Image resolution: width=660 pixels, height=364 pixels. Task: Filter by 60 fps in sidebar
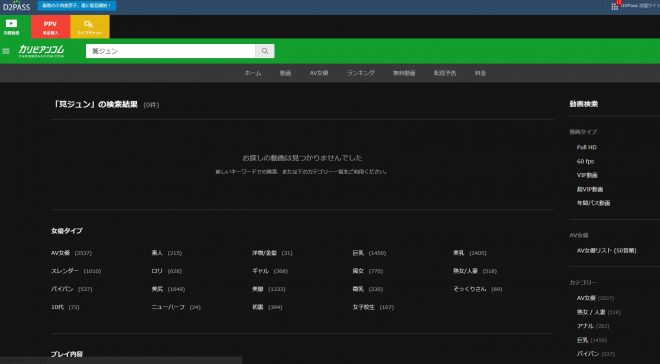point(585,161)
